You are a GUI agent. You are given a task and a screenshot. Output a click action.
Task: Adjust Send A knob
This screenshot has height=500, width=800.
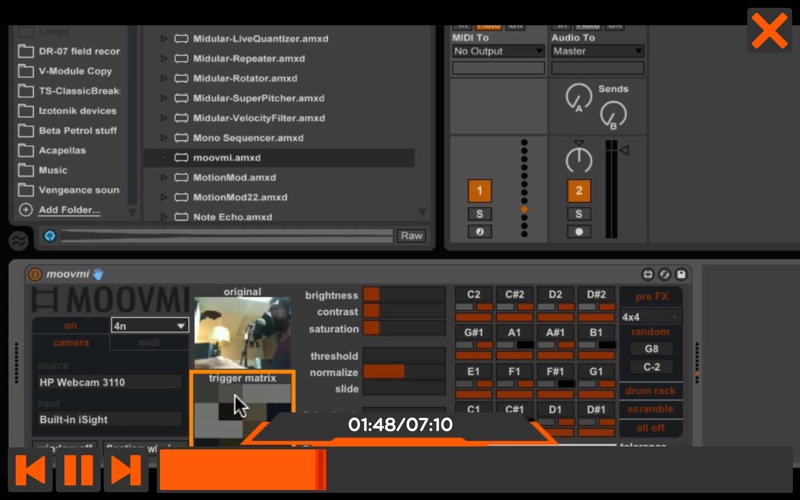579,97
